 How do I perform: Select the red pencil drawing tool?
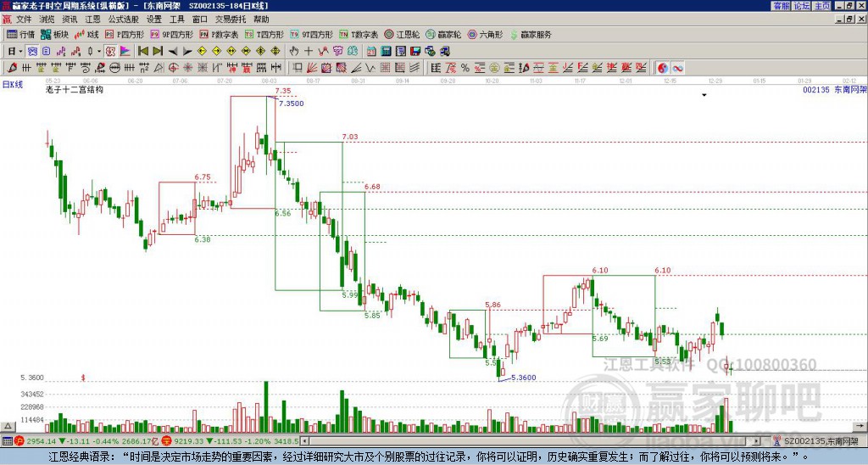click(x=12, y=68)
